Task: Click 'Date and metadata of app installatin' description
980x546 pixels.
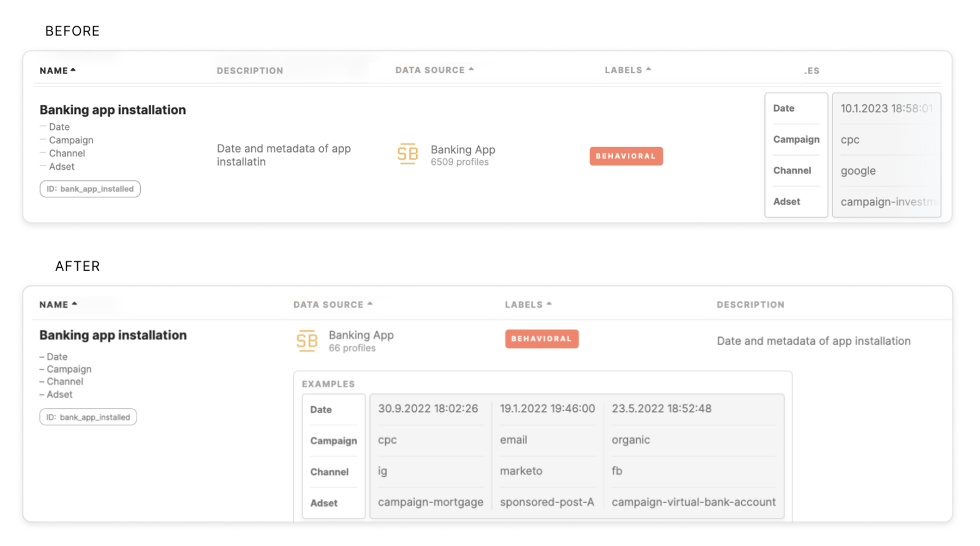Action: 284,155
